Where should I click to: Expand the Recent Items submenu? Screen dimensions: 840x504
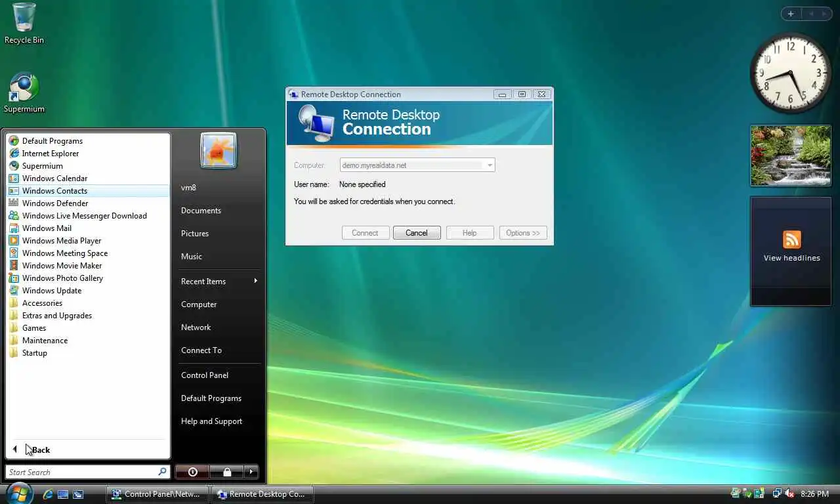click(218, 282)
